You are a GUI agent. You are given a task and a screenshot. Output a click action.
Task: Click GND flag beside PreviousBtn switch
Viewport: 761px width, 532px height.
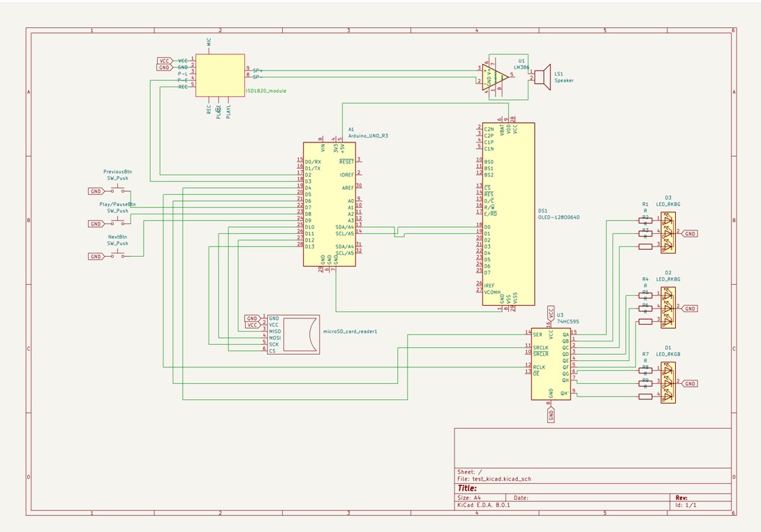pos(96,191)
